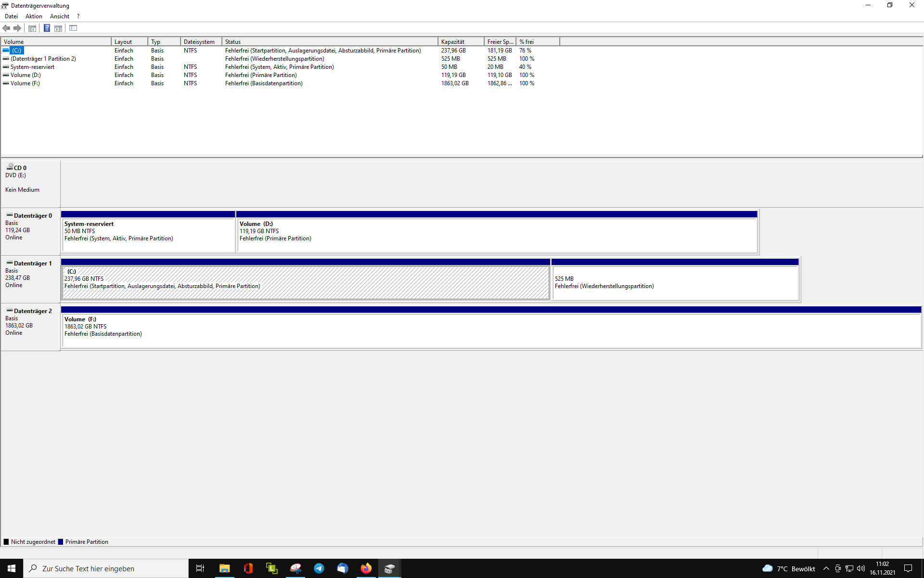This screenshot has height=578, width=924.
Task: Click the 525 MB recovery partition block
Action: tap(675, 283)
